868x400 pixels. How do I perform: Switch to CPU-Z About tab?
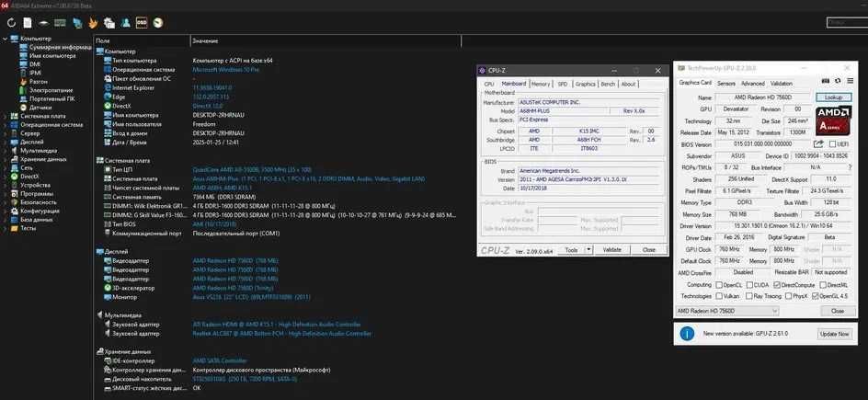pos(628,84)
